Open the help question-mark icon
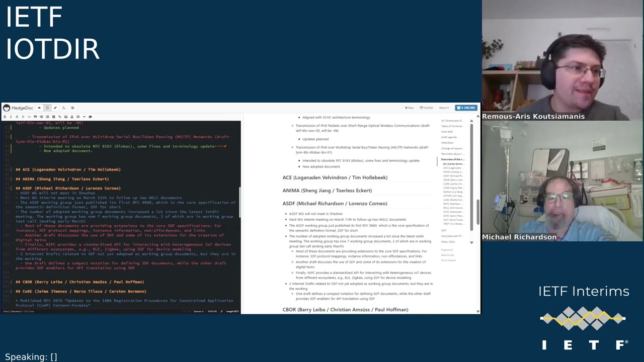The width and height of the screenshot is (644, 362). click(72, 108)
